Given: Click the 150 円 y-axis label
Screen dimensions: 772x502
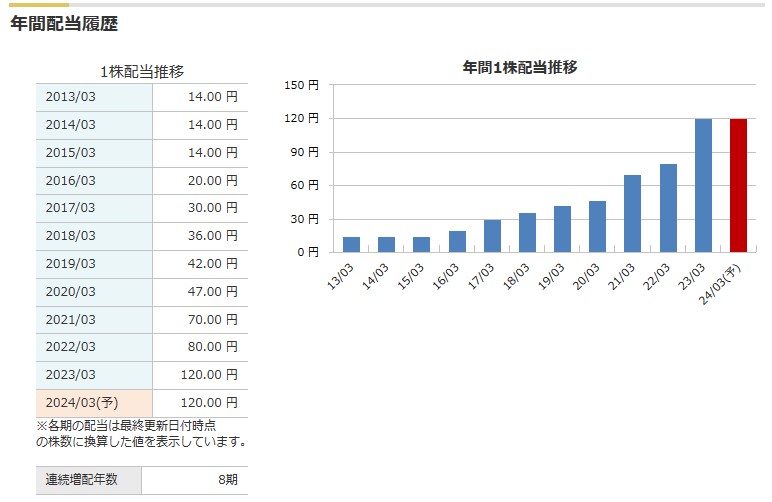Looking at the screenshot, I should click(x=301, y=85).
